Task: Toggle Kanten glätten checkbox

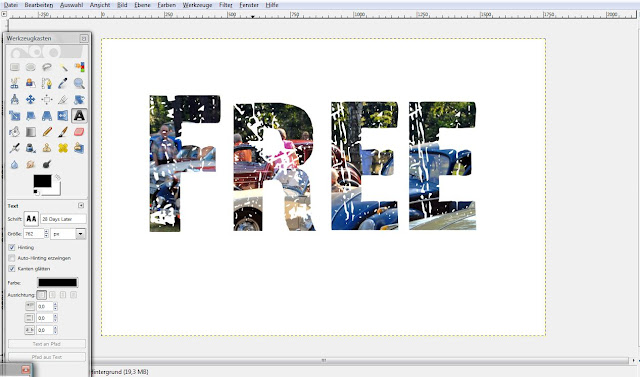Action: pos(12,268)
